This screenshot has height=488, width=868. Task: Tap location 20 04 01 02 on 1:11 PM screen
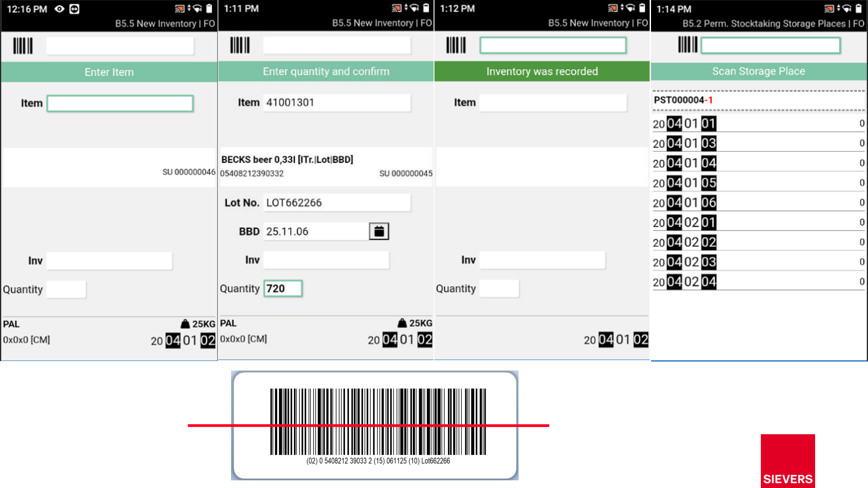tap(400, 340)
